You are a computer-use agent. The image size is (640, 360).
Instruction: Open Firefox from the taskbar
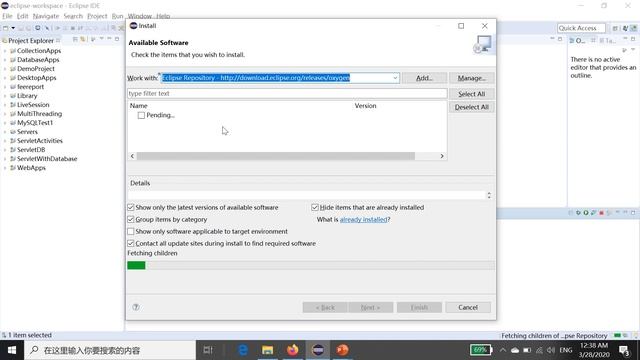292,350
